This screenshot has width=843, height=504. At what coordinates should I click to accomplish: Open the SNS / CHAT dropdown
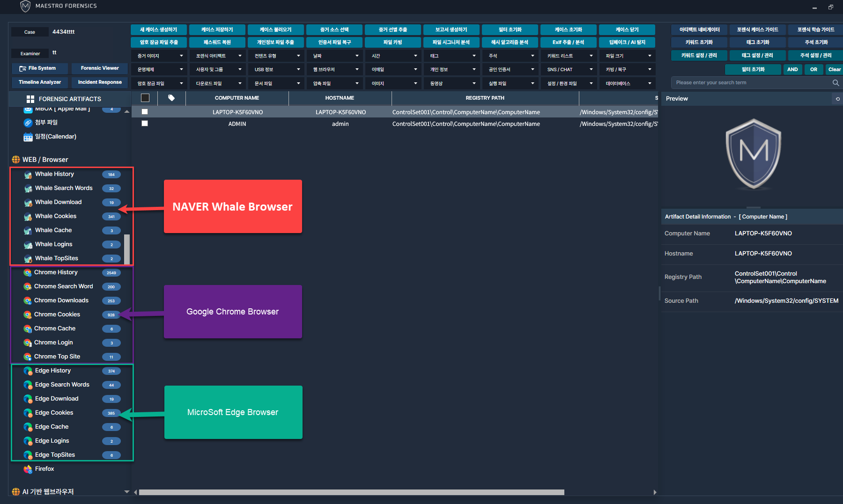tap(569, 70)
